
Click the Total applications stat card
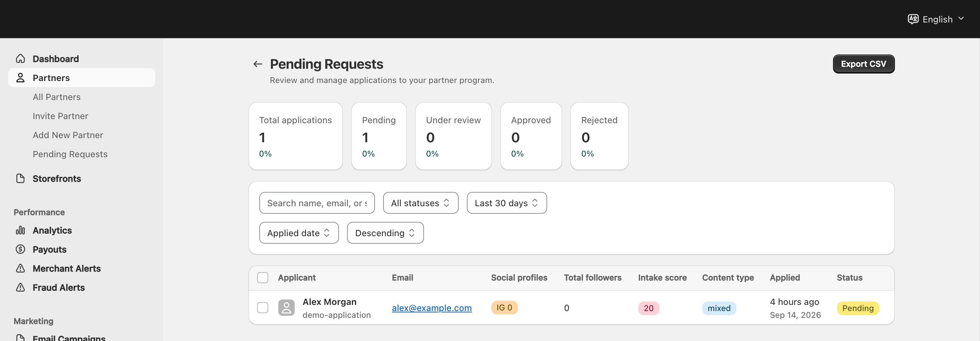[296, 136]
